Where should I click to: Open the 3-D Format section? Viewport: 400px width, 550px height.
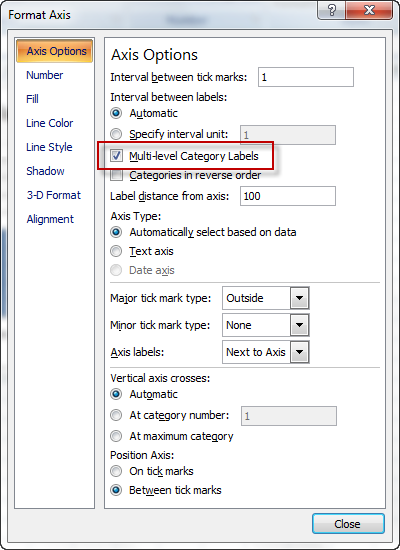click(54, 195)
